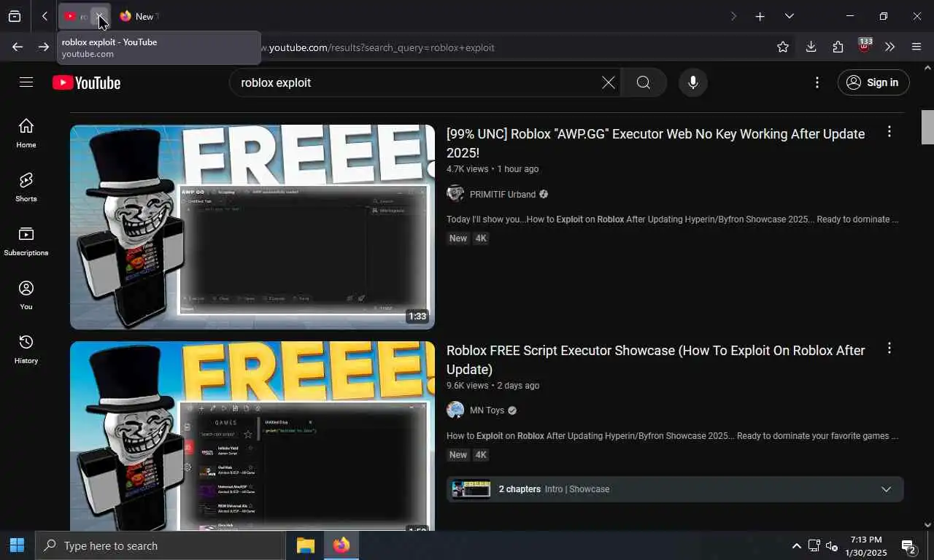This screenshot has width=934, height=560.
Task: Open YouTube settings three-dot menu
Action: pos(817,82)
